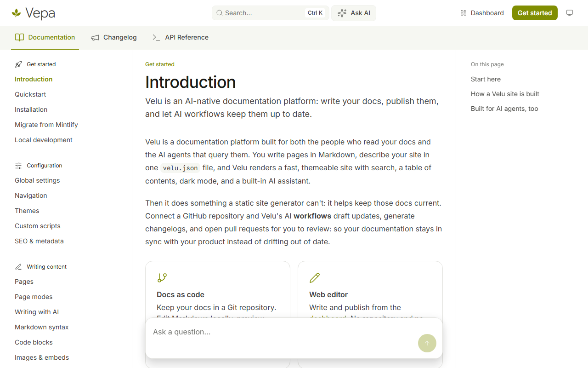Click the Vepa leaf logo

[17, 13]
